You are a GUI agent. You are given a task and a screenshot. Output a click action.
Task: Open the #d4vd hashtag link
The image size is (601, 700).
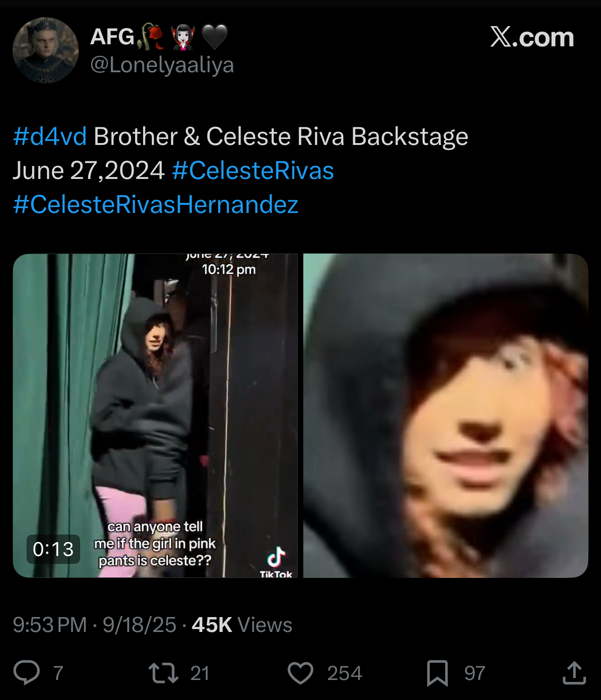click(x=50, y=137)
